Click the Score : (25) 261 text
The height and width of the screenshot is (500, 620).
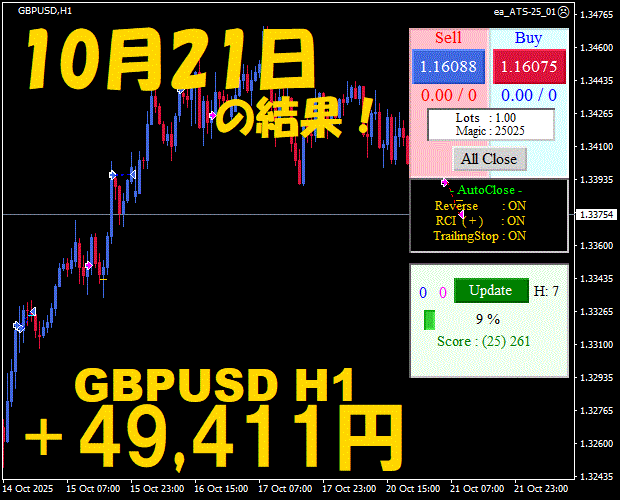[483, 341]
